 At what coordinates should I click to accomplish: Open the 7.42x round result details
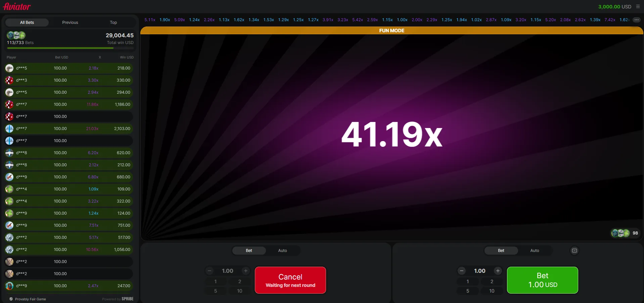coord(610,20)
